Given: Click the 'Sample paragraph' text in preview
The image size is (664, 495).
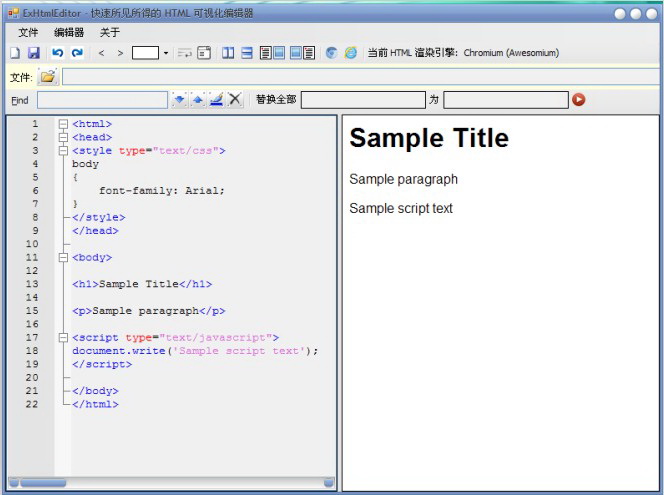Looking at the screenshot, I should [404, 179].
